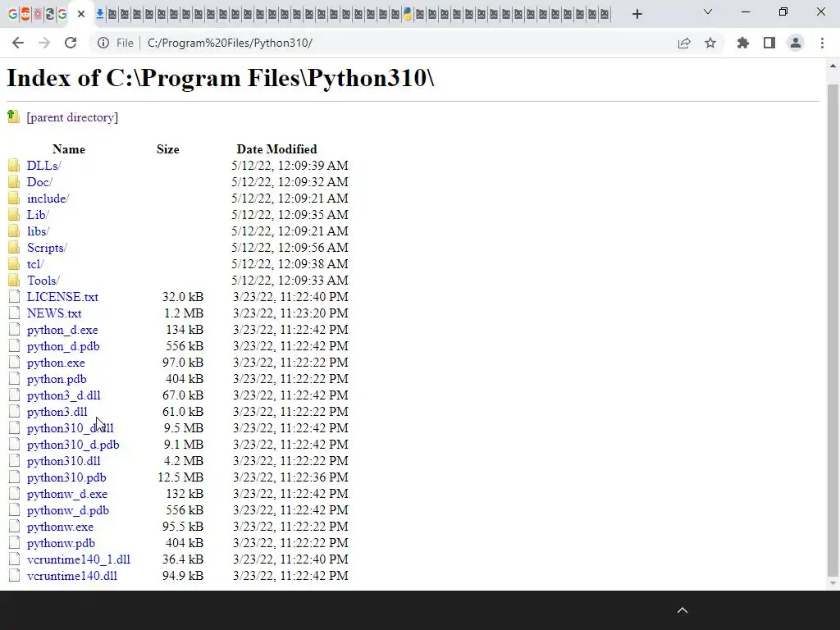
Task: Open the Chrome three-dot menu
Action: click(822, 43)
